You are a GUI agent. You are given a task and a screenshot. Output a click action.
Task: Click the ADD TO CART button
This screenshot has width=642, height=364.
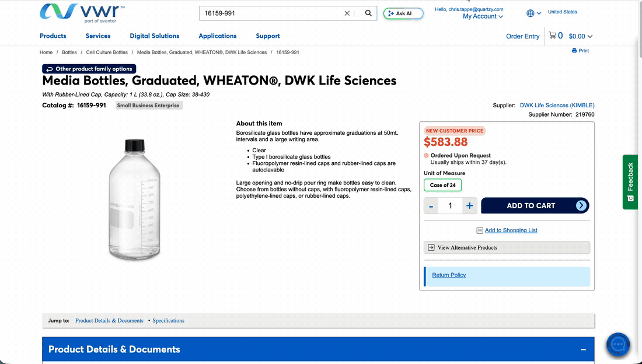click(535, 205)
